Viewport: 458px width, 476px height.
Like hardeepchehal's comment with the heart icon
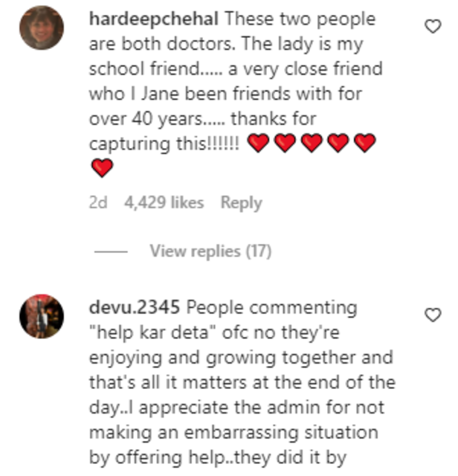(x=433, y=27)
